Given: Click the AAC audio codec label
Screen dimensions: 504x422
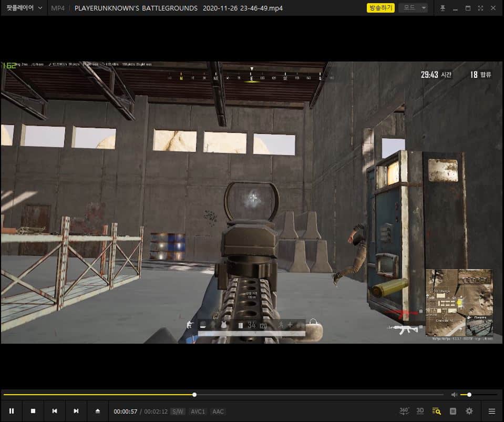Looking at the screenshot, I should point(218,411).
